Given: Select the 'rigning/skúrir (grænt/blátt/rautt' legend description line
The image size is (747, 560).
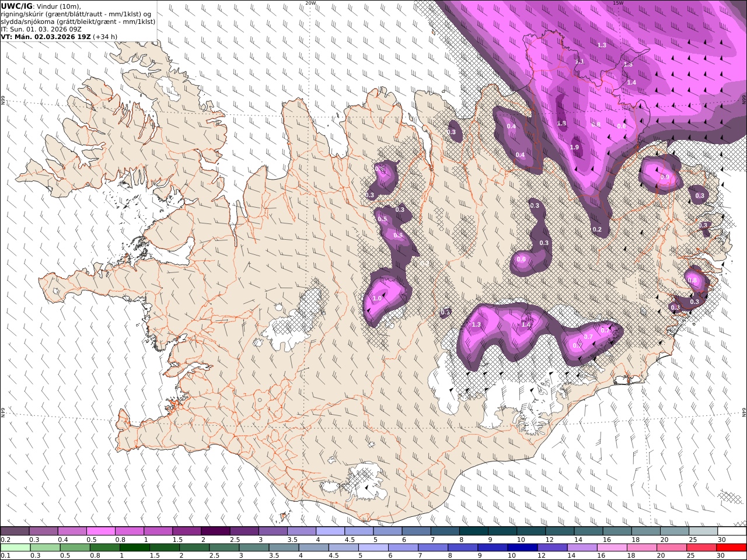Looking at the screenshot, I should click(x=76, y=13).
